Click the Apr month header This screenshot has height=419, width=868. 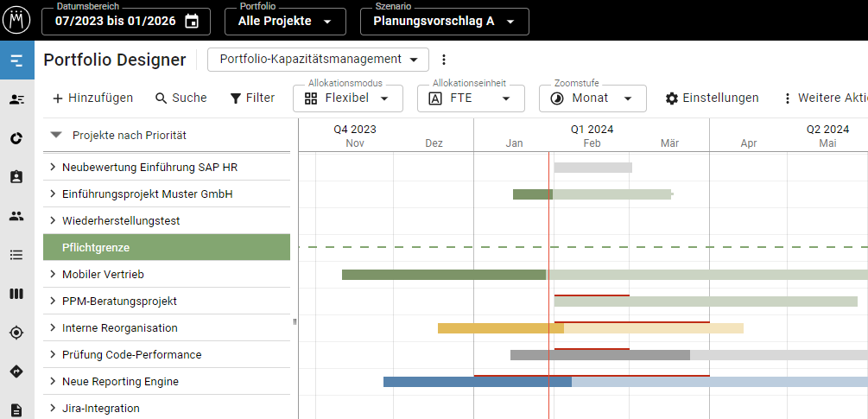[x=749, y=143]
